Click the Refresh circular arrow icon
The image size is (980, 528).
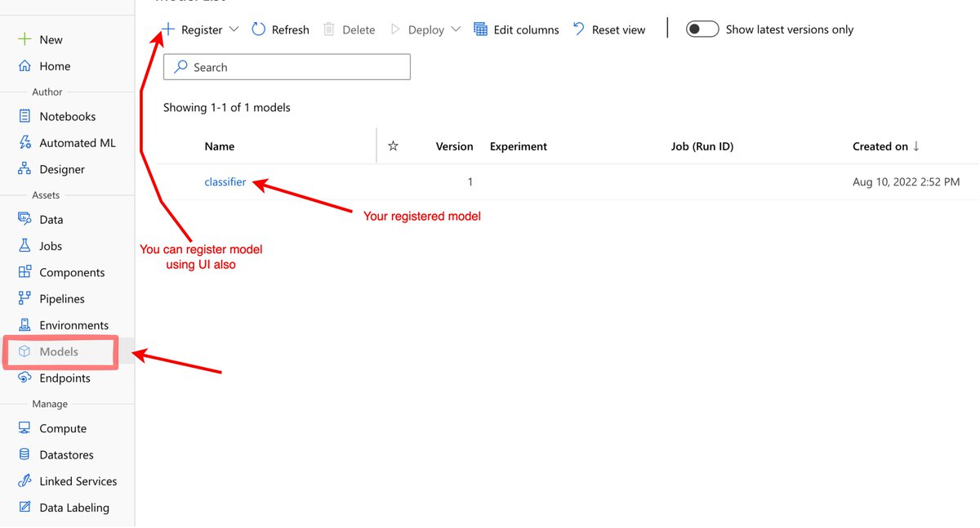pyautogui.click(x=258, y=29)
